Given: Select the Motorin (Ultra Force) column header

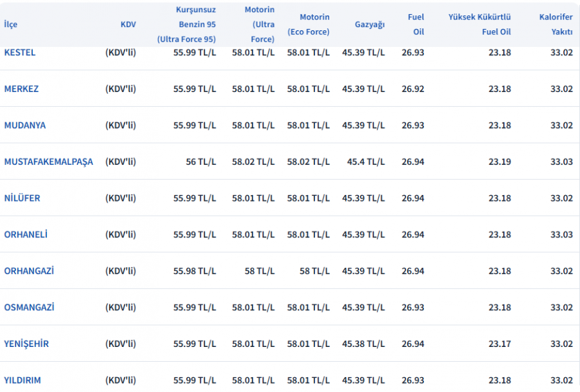Looking at the screenshot, I should 259,24.
